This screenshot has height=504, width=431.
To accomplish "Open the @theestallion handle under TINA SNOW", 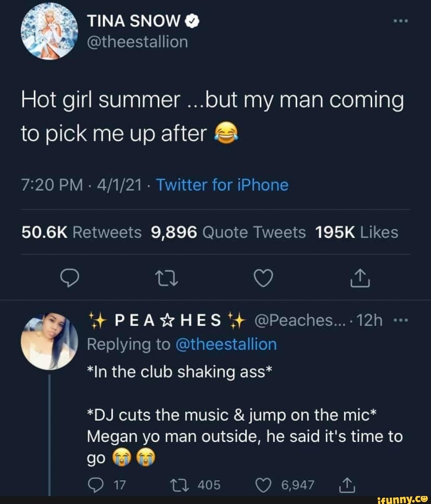I will (137, 42).
